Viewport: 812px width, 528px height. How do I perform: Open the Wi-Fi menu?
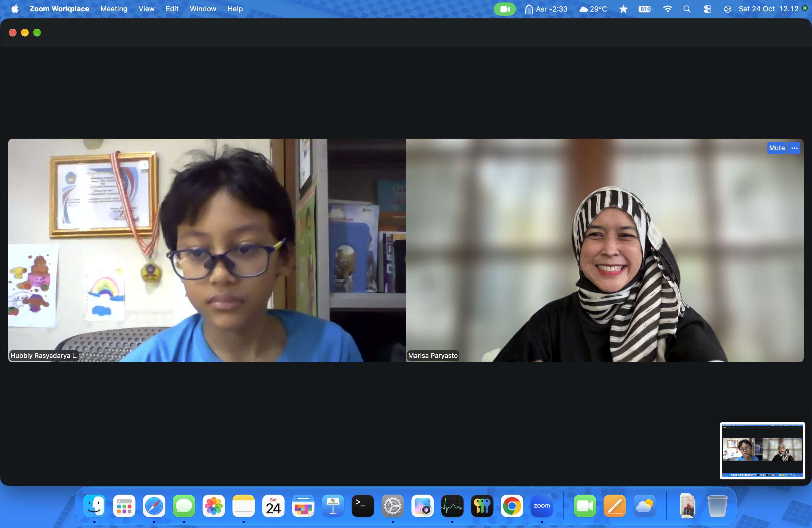click(x=667, y=9)
